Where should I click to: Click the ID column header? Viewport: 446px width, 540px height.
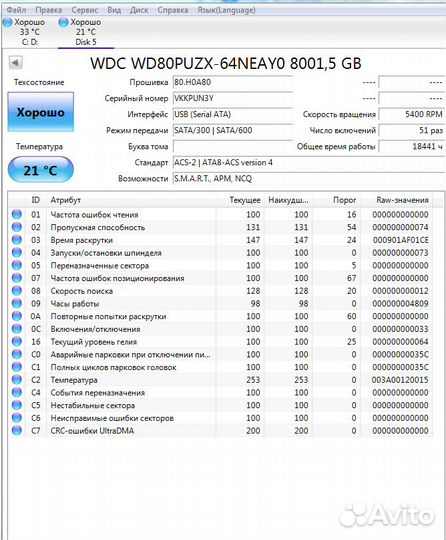35,200
